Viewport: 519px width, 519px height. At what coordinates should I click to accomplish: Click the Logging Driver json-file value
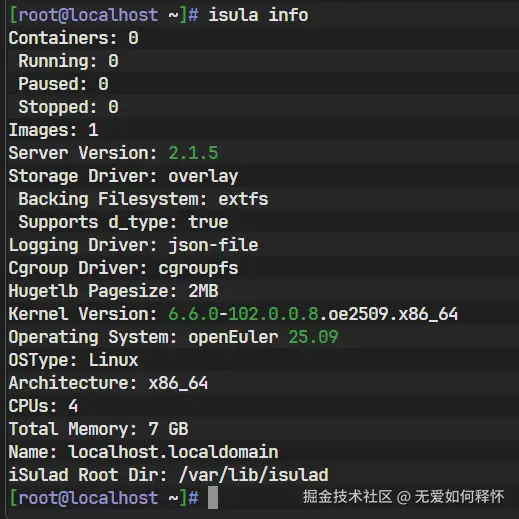(213, 245)
